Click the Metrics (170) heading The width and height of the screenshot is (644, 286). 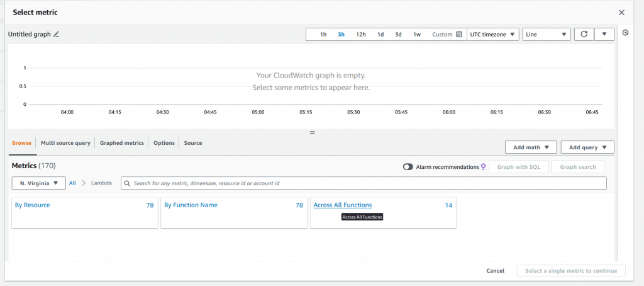[x=34, y=166]
